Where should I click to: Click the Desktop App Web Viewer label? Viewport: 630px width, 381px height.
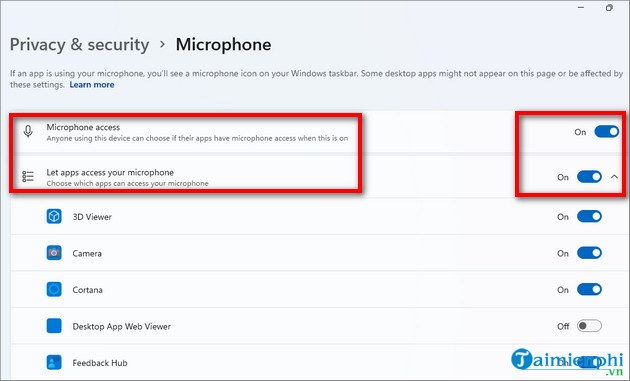point(121,326)
